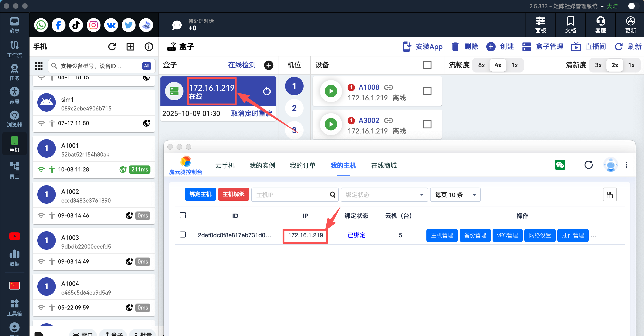Open the WhatsApp platform icon
The height and width of the screenshot is (336, 644).
(41, 25)
